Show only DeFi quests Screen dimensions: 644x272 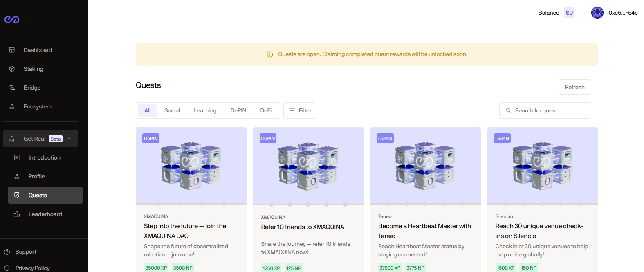click(x=266, y=110)
